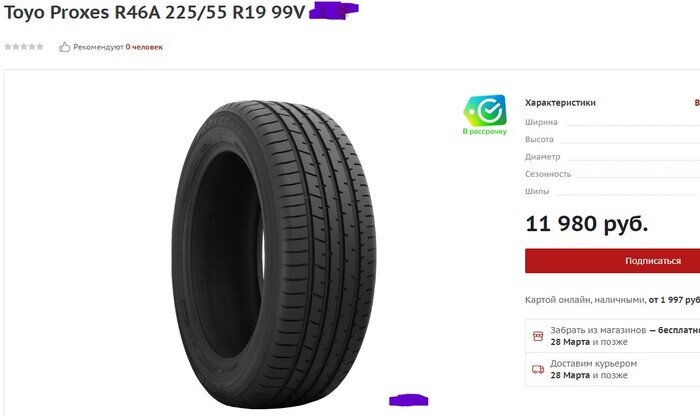Click the Toyo Proxes R46A product title
Viewport: 700px width, 416px height.
[x=154, y=12]
